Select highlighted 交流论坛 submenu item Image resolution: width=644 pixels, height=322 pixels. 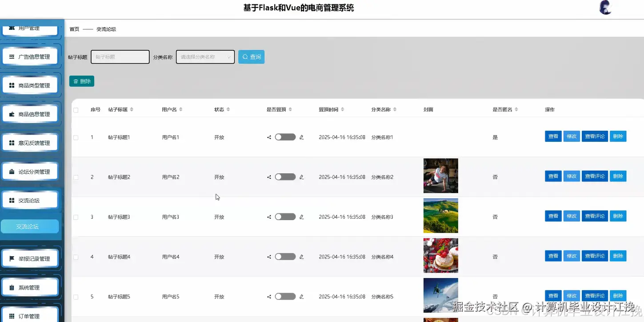tap(30, 226)
